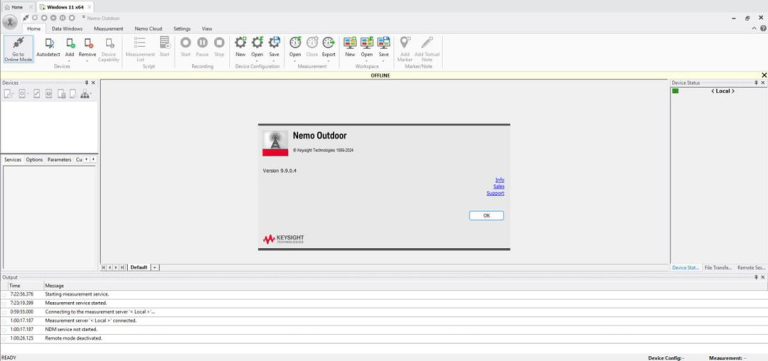Pin the Device Status panel

[755, 83]
